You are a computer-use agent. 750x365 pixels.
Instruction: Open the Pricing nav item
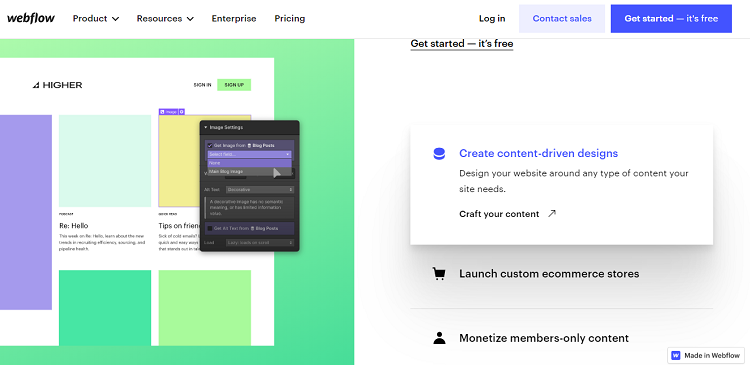tap(290, 19)
